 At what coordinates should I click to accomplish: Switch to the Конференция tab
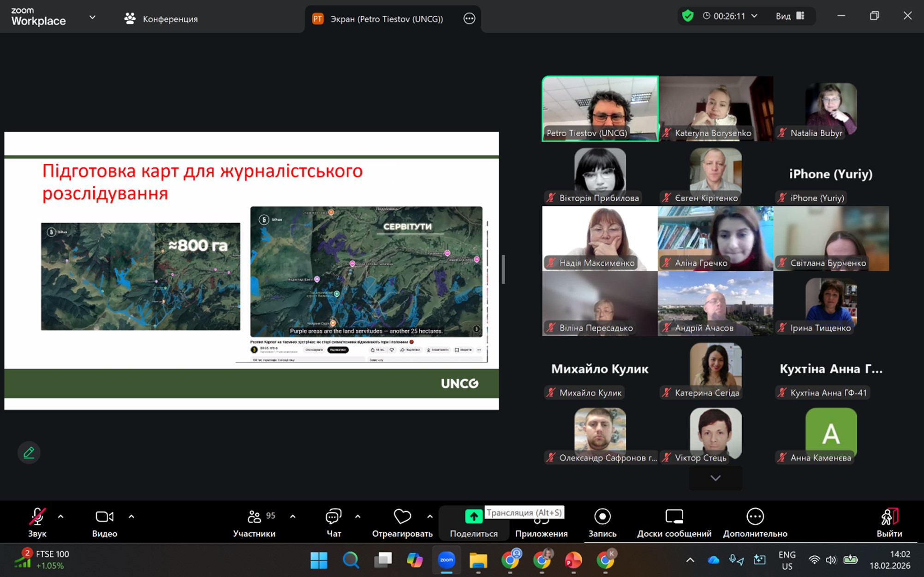[161, 19]
